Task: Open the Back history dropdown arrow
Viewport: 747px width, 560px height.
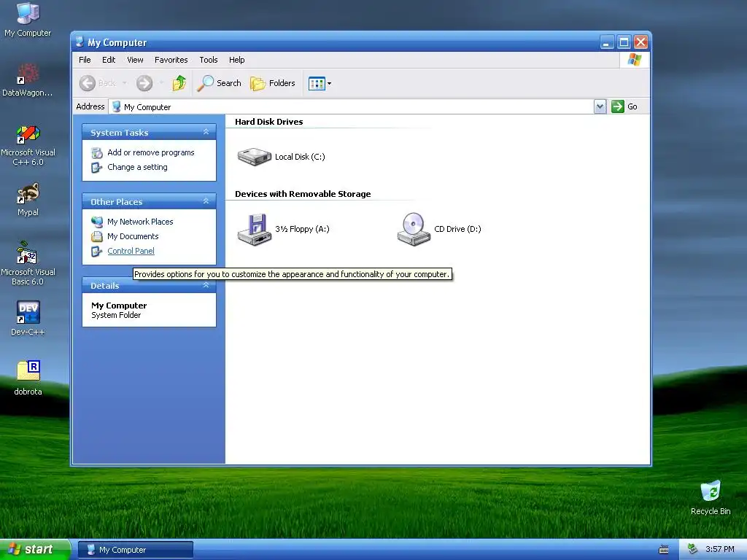Action: 125,83
